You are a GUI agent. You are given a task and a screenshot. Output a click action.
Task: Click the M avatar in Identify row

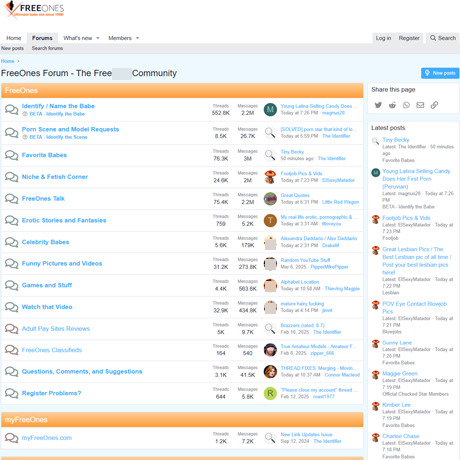point(270,109)
